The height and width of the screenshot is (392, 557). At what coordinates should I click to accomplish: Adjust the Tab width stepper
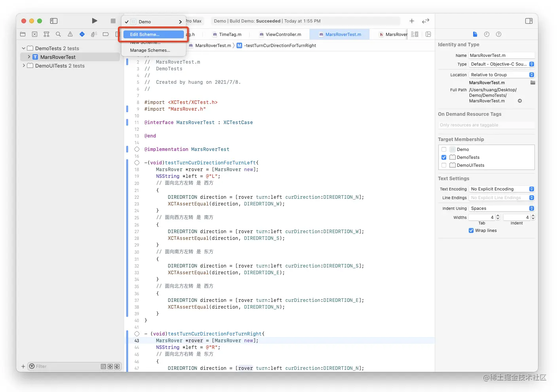tap(498, 217)
